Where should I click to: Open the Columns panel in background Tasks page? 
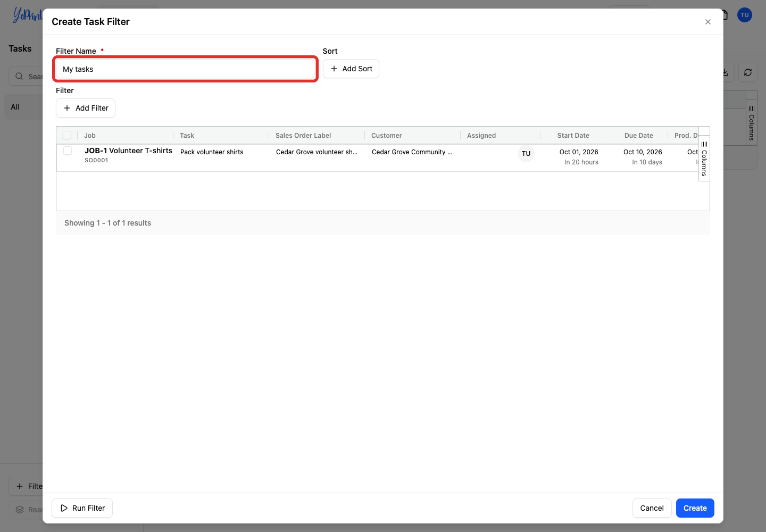tap(751, 122)
